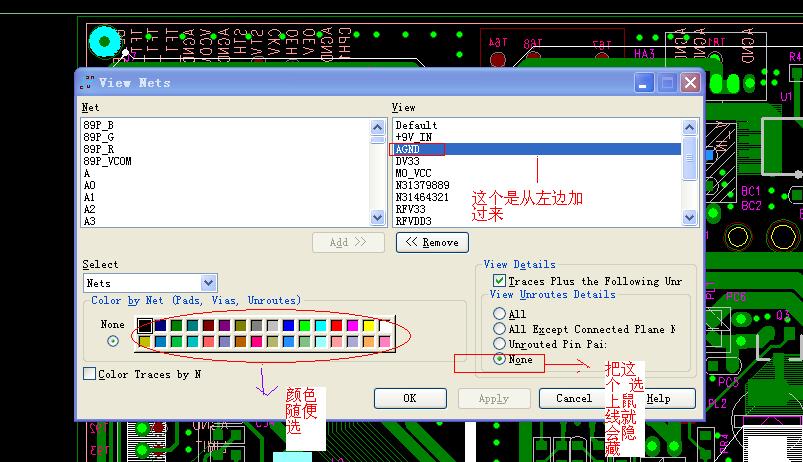Uncheck Traces Plus the Following Unroutes

(499, 281)
